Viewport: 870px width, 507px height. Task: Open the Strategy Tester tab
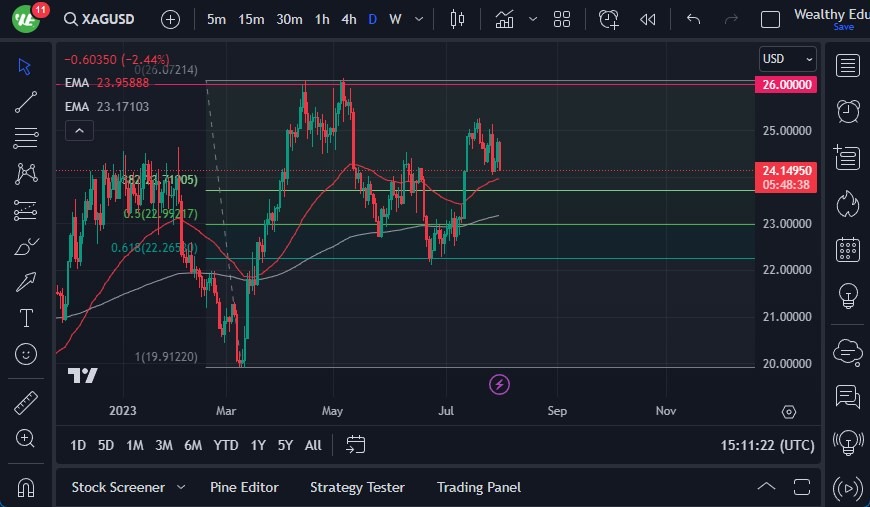coord(357,487)
